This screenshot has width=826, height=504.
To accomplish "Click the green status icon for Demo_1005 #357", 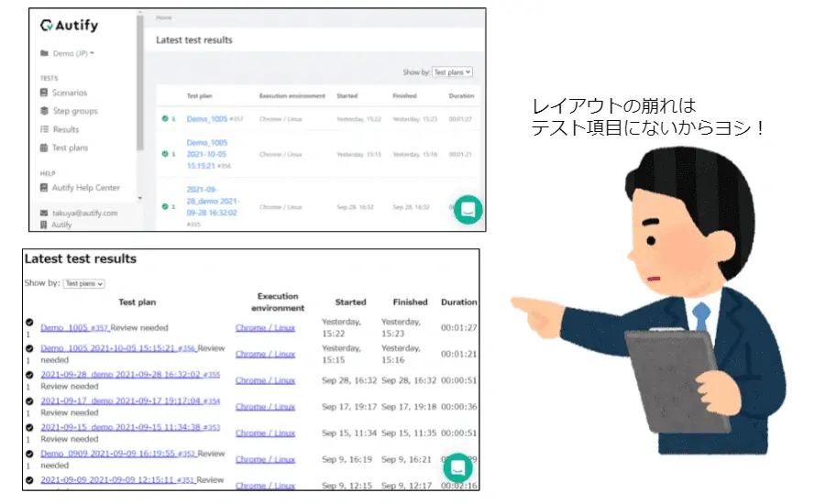I will [165, 119].
